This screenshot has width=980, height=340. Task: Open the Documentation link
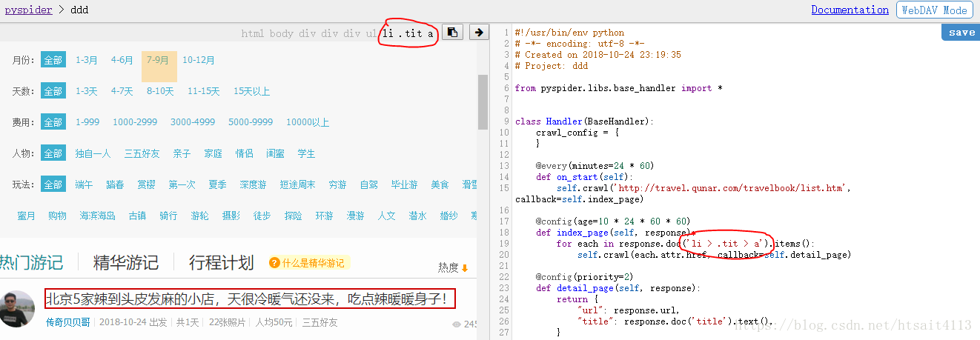pos(850,10)
